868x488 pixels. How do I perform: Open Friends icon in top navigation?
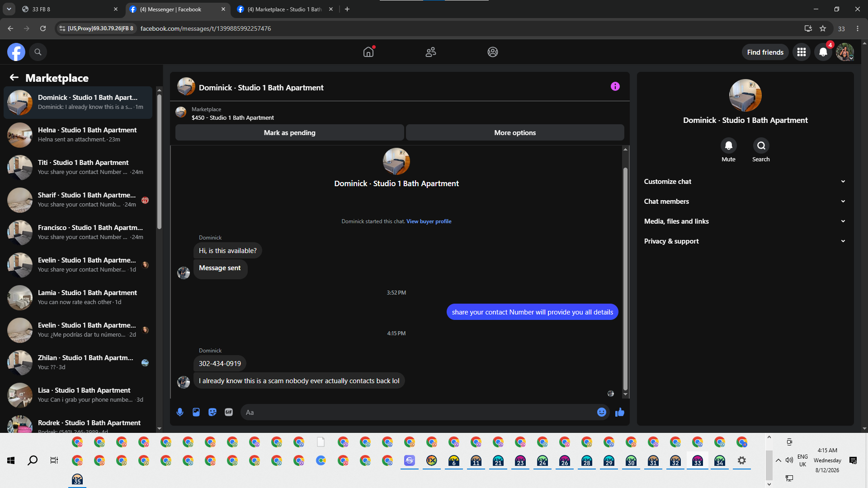431,52
